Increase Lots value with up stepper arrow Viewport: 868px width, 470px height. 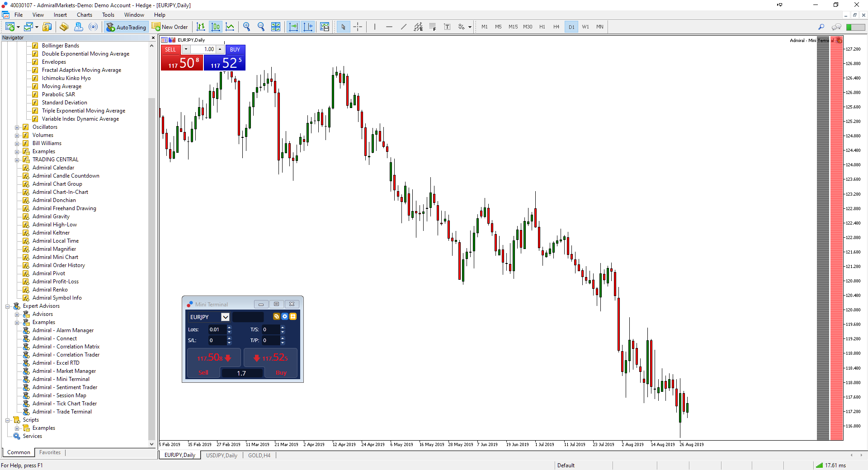(229, 327)
